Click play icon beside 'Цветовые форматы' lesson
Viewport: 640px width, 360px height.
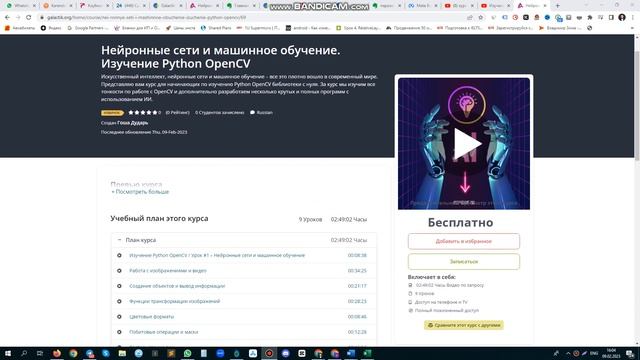[x=119, y=317]
